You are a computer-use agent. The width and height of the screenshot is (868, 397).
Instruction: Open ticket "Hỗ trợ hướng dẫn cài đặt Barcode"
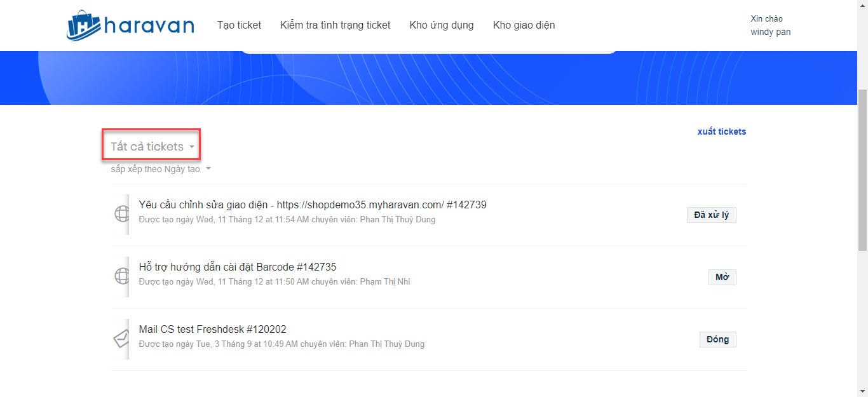[237, 267]
